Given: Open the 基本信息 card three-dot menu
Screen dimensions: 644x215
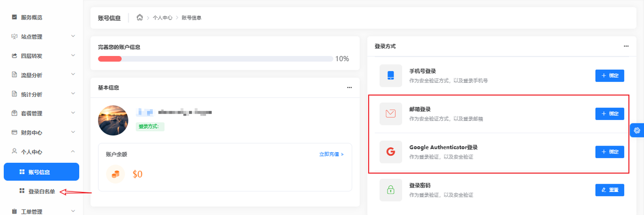Looking at the screenshot, I should (x=349, y=87).
